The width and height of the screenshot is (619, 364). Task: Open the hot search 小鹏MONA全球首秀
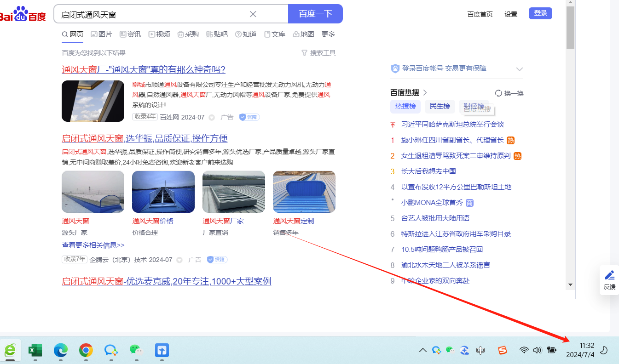click(432, 202)
